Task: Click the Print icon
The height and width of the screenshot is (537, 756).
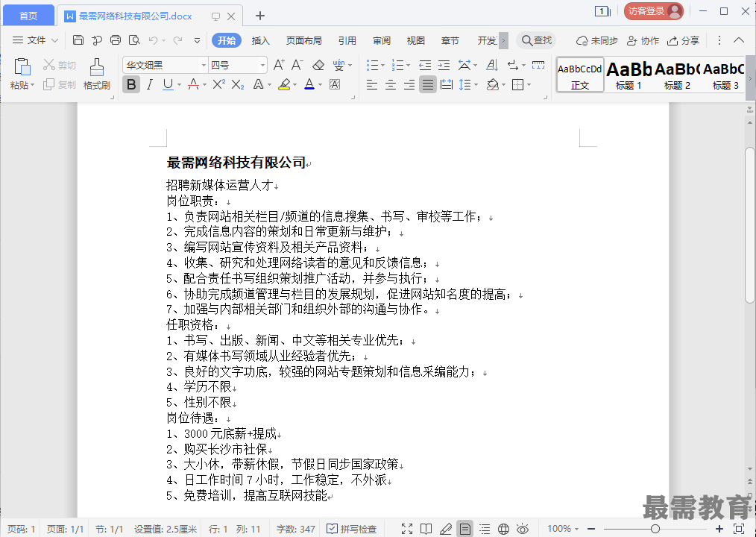Action: coord(116,40)
